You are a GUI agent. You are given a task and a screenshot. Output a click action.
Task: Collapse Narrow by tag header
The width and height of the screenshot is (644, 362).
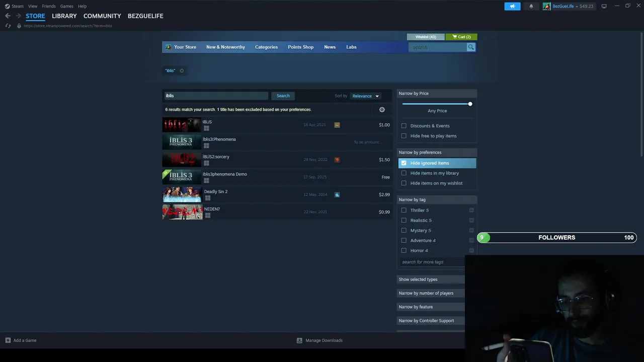pyautogui.click(x=437, y=200)
